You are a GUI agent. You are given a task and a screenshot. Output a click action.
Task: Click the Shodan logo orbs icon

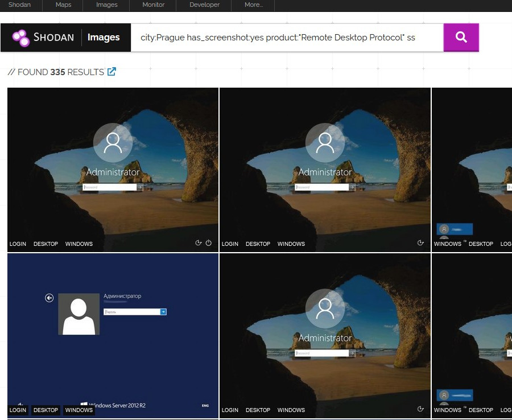21,38
